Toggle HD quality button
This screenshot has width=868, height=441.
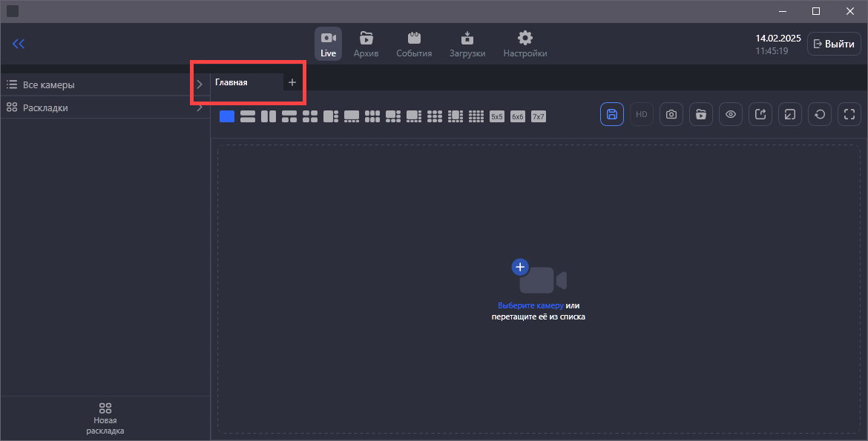pos(641,114)
